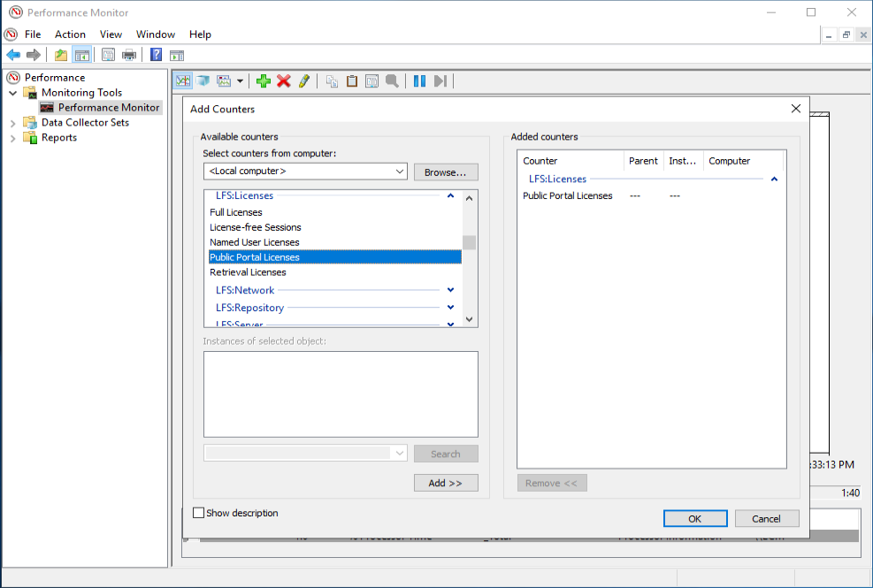Select Performance Monitor in the tree
The image size is (873, 588).
point(109,108)
